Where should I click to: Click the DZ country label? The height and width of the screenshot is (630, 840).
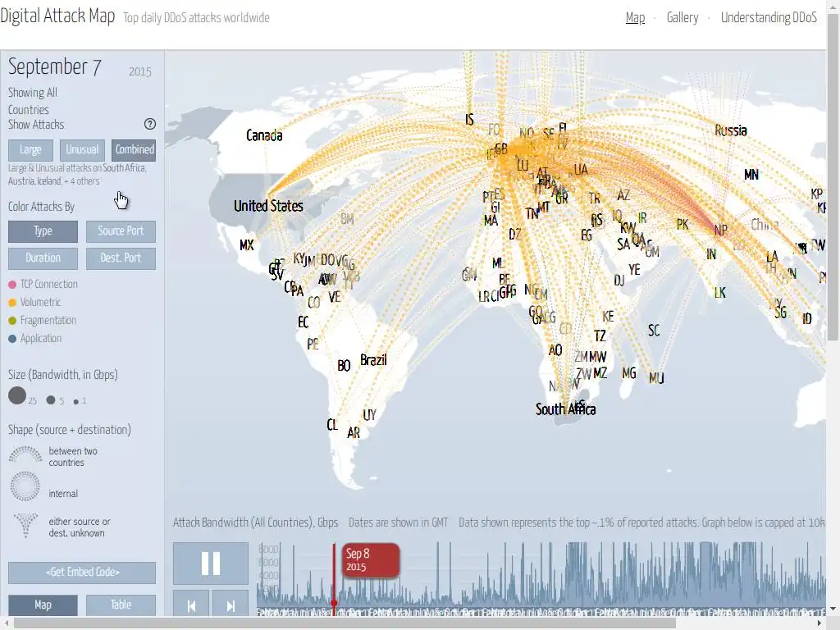coord(515,234)
